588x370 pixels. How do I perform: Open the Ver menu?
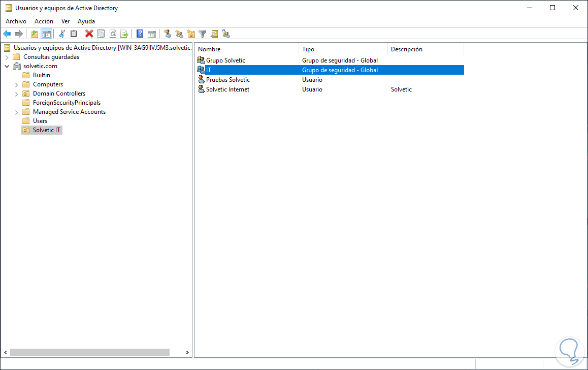click(x=66, y=21)
